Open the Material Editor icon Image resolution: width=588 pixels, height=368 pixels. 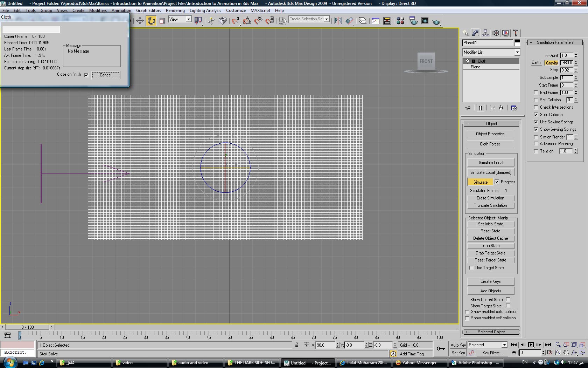pos(400,21)
